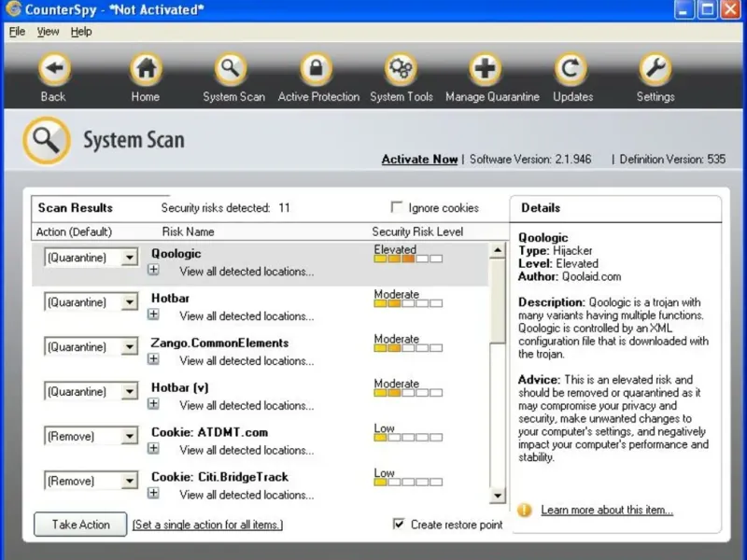Image resolution: width=747 pixels, height=560 pixels.
Task: Click Qoologic Elevated risk level bar
Action: 408,259
